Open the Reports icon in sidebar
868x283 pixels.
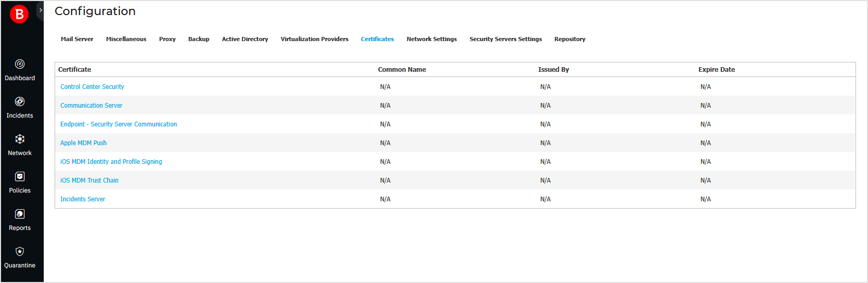point(20,214)
